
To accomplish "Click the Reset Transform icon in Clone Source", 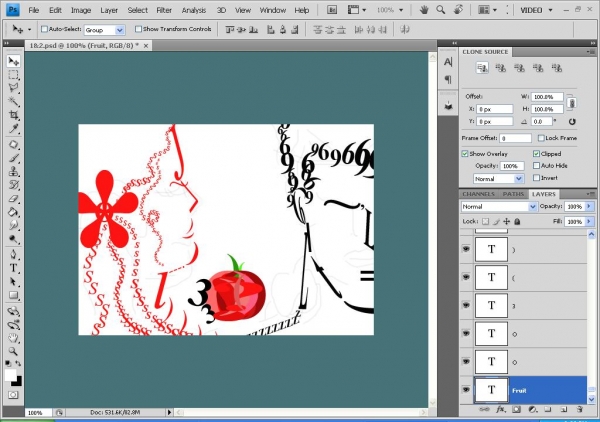I will coord(572,122).
